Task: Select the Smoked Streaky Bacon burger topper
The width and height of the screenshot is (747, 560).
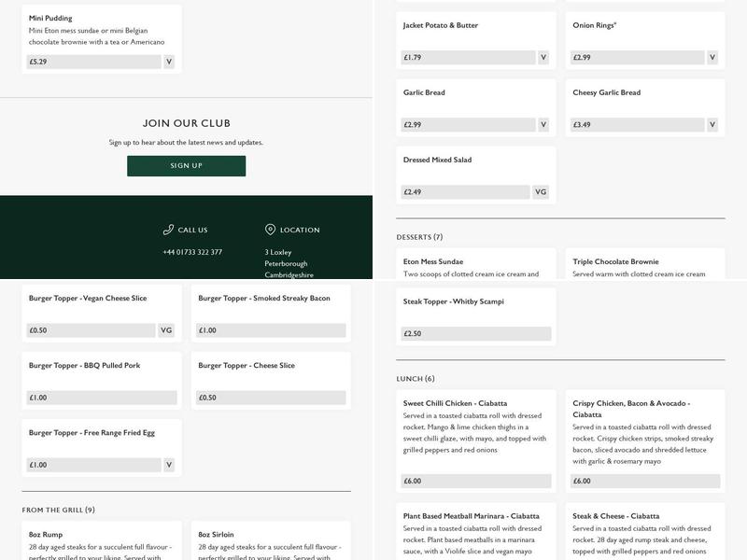Action: pos(271,314)
